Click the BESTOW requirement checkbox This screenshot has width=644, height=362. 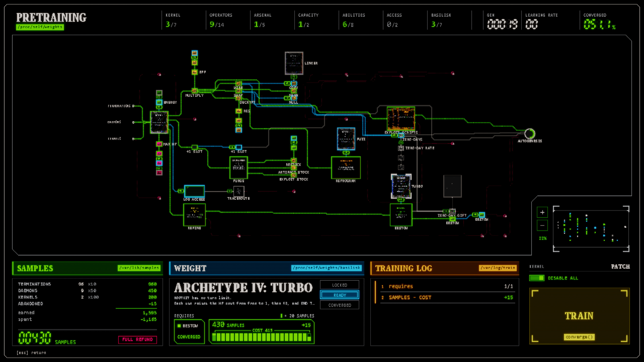[179, 326]
